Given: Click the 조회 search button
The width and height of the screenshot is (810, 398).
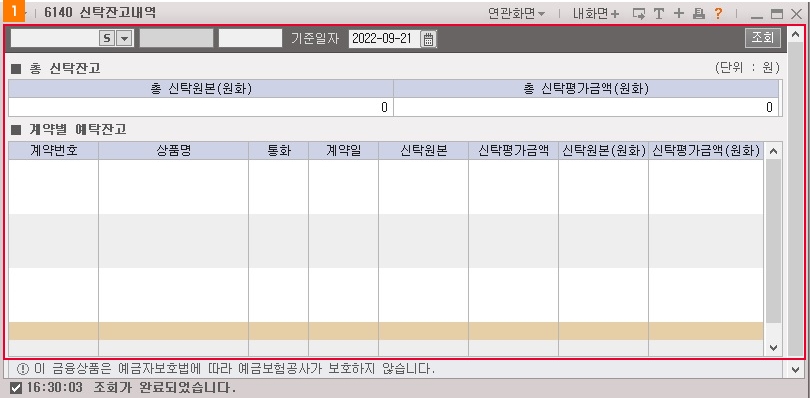Looking at the screenshot, I should pos(762,37).
